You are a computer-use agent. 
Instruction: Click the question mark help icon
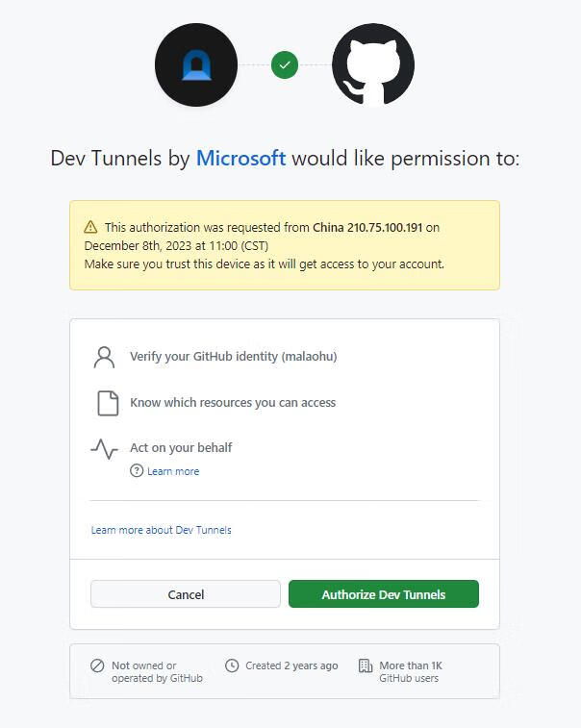coord(137,471)
